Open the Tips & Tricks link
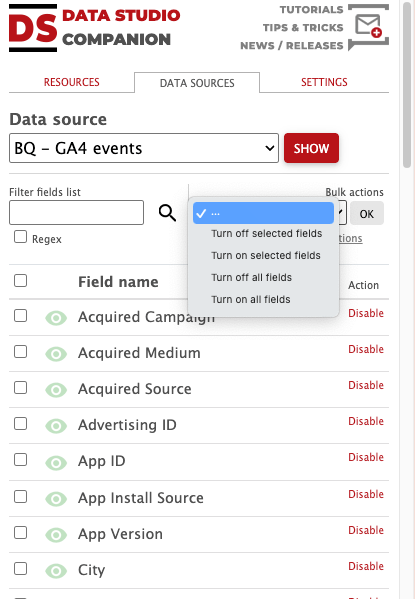 tap(303, 28)
